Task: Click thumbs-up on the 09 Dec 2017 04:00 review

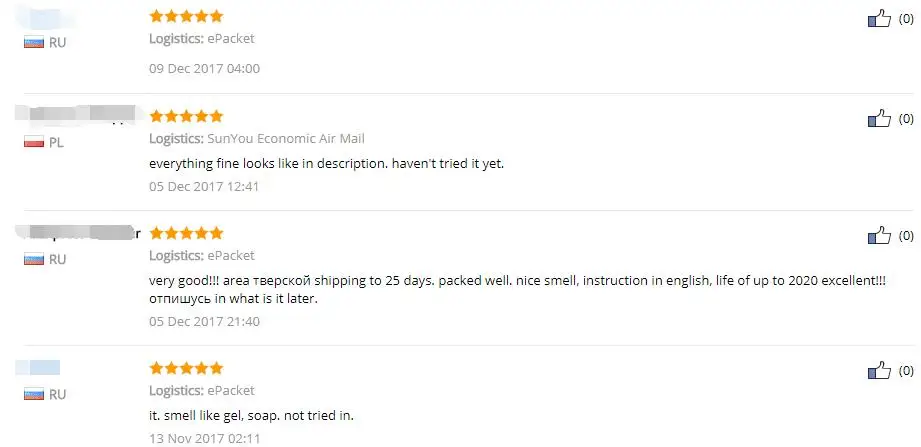Action: point(878,18)
